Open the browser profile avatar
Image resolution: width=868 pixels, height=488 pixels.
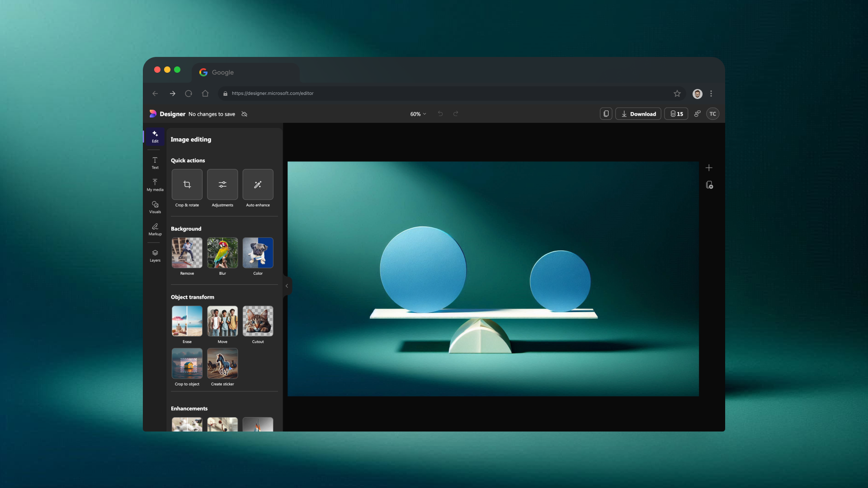pos(698,94)
